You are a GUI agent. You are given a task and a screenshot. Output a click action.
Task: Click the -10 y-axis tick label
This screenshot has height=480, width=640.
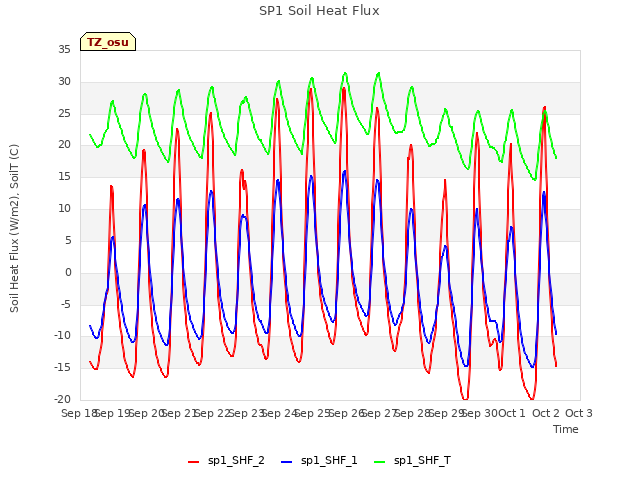[x=63, y=336]
